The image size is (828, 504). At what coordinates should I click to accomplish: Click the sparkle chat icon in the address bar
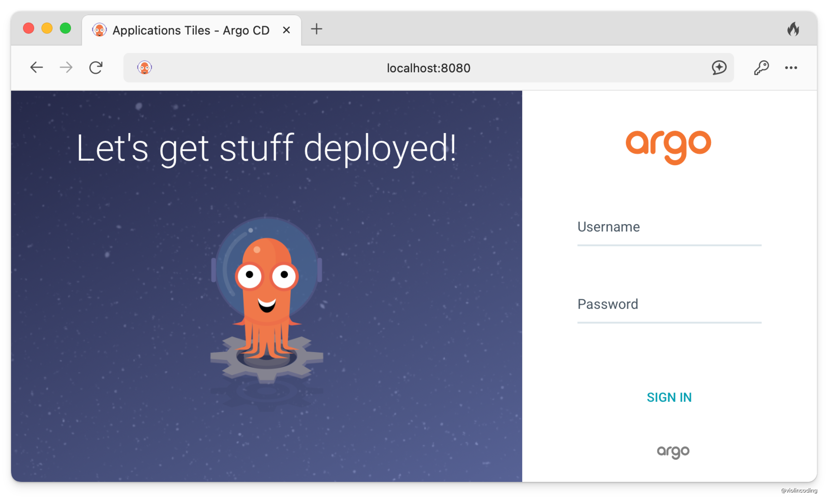coord(719,67)
